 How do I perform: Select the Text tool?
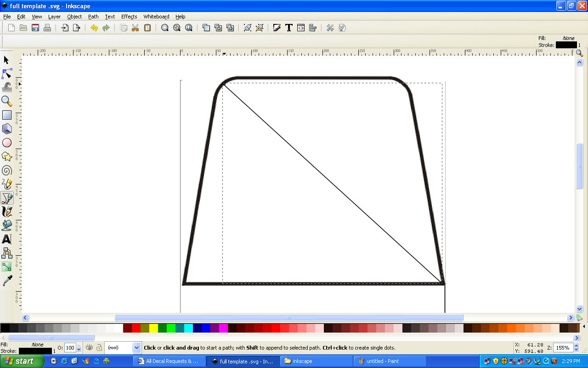[6, 239]
